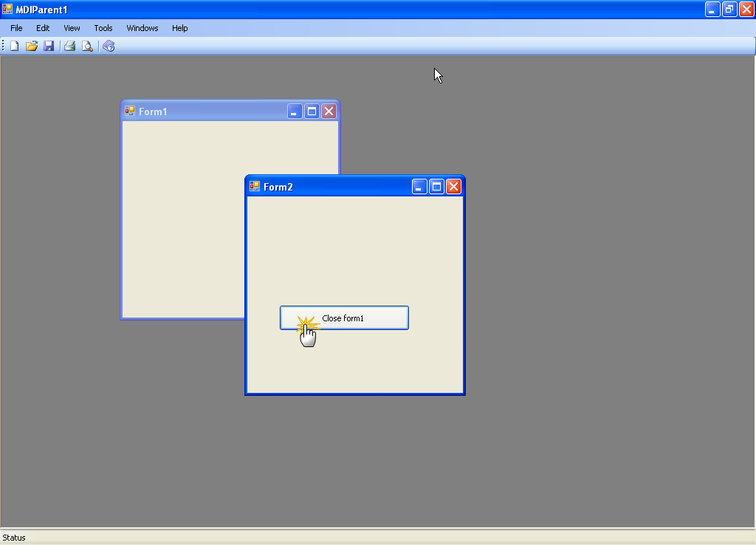
Task: Open the Help menu
Action: click(180, 28)
